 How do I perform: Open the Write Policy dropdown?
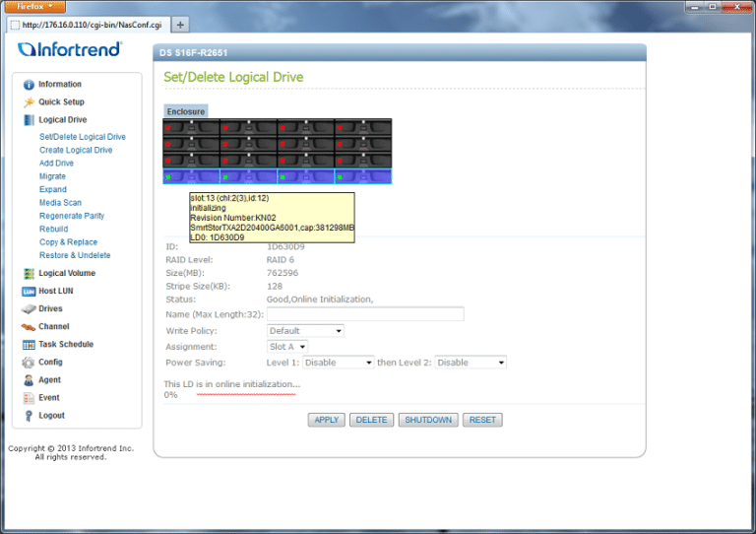tap(305, 331)
